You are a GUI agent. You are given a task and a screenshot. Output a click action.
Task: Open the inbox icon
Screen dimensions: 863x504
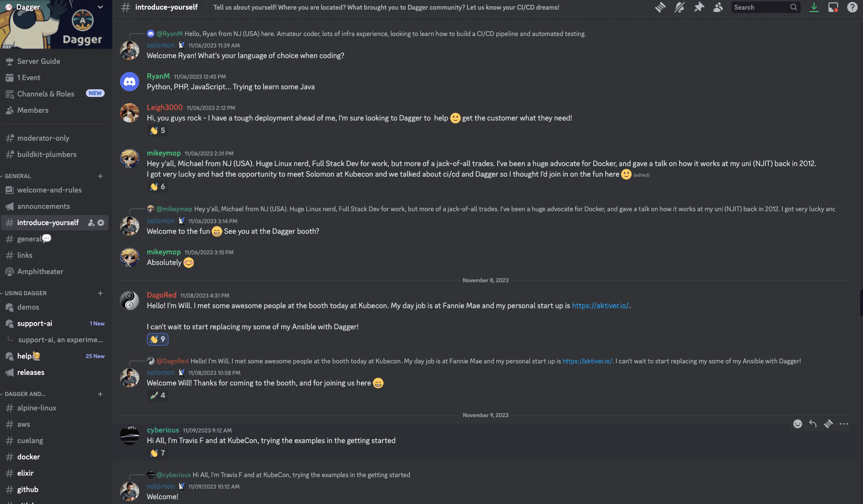tap(833, 7)
